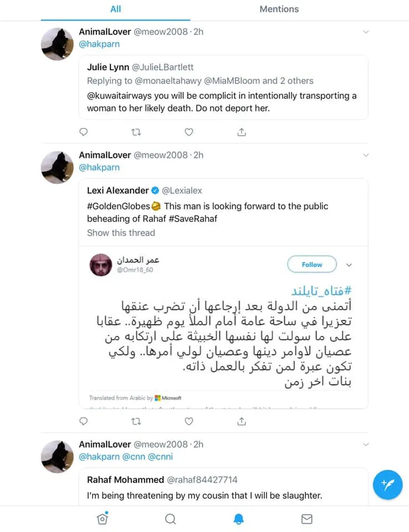Select the Notifications bell icon
The height and width of the screenshot is (532, 409).
238,519
